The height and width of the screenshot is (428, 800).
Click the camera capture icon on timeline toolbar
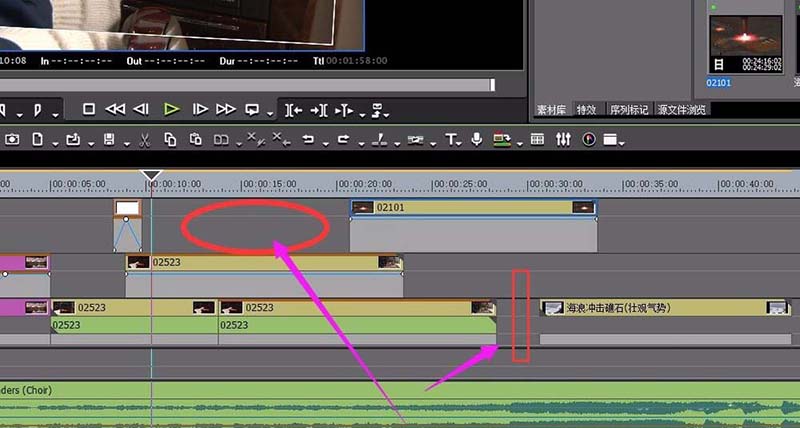pyautogui.click(x=12, y=139)
